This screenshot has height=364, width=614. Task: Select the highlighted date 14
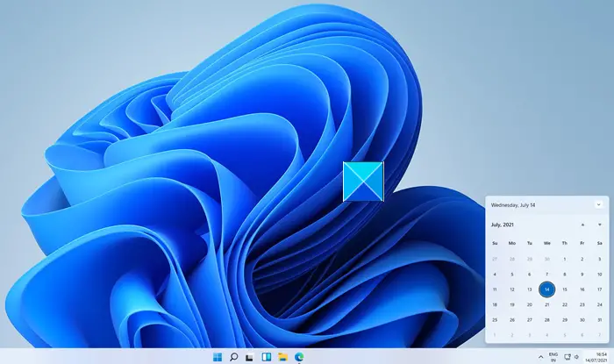[547, 289]
